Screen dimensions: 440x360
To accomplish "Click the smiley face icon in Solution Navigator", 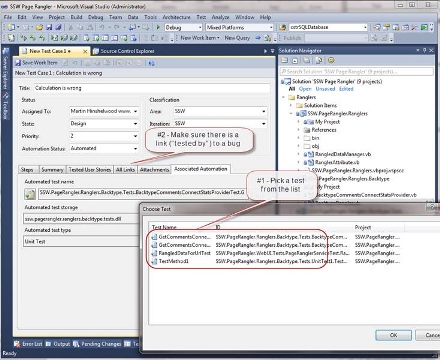I will (x=331, y=60).
